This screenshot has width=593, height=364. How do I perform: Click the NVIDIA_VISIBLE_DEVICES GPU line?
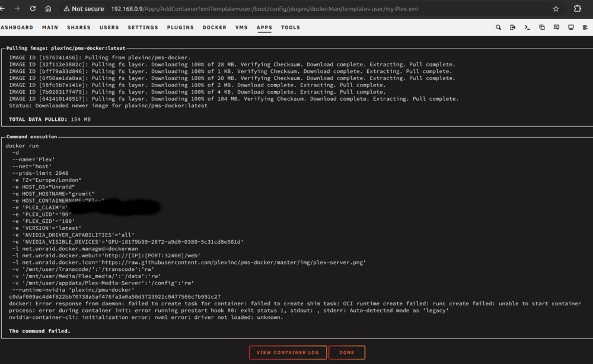pyautogui.click(x=127, y=242)
